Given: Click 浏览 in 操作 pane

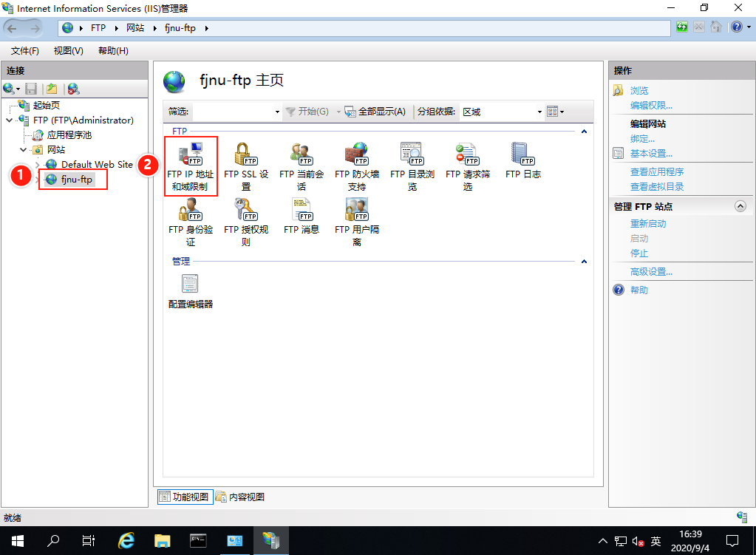Looking at the screenshot, I should [639, 91].
